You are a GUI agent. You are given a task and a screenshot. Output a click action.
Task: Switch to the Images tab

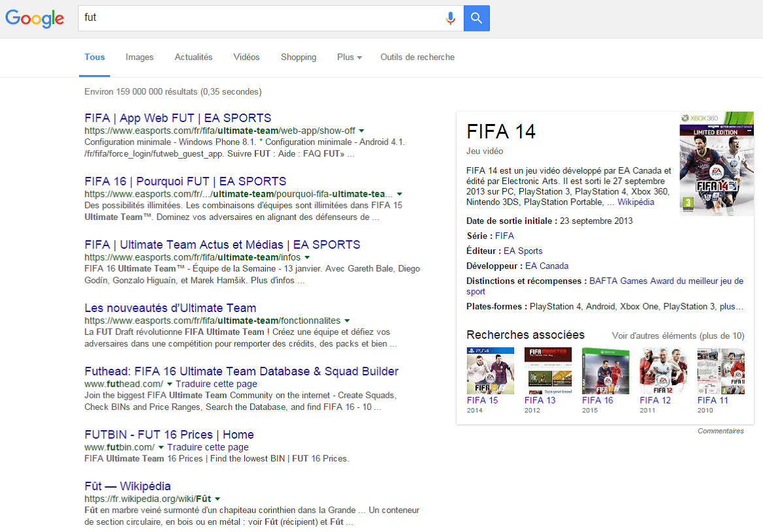click(x=140, y=57)
